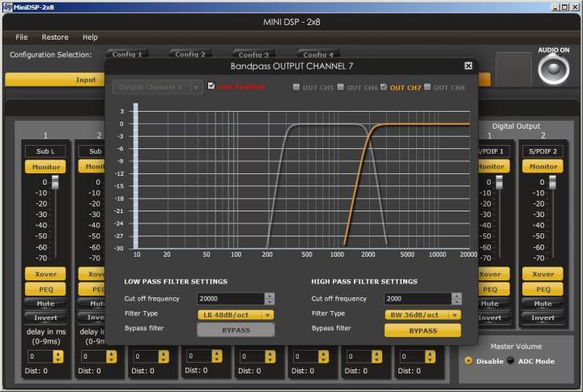Click the AUDIO ON speaker icon
Screen dimensions: 583x392
tap(553, 69)
